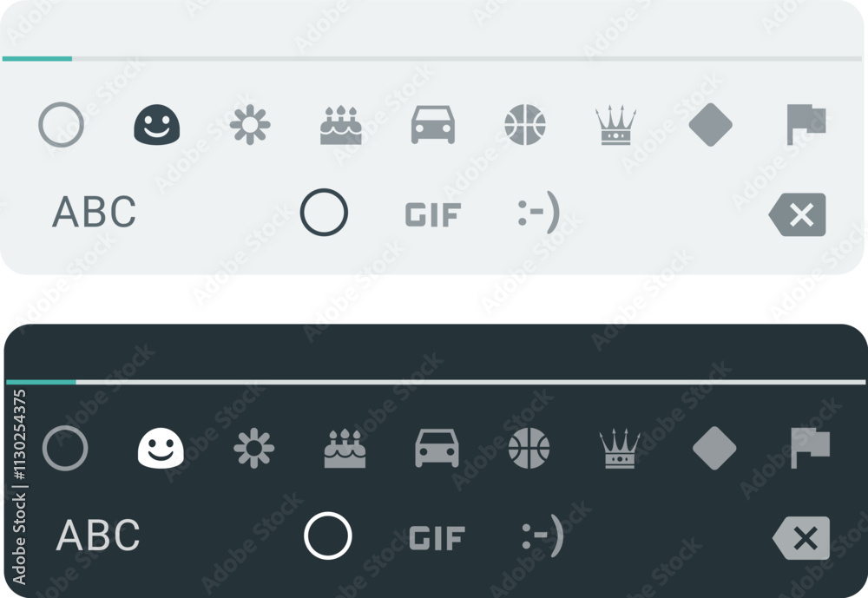
Task: Select the smiley emoji category in dark keyboard
Action: coord(161,448)
